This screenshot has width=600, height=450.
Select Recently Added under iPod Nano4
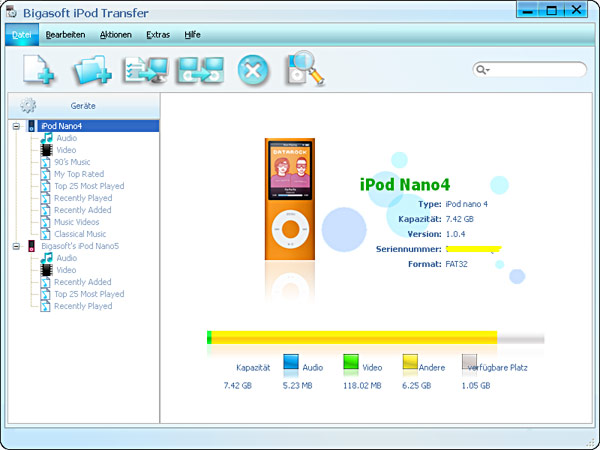tap(83, 210)
